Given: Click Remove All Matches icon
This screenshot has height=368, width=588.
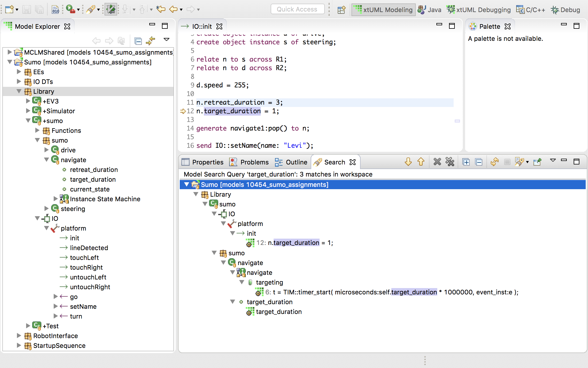Looking at the screenshot, I should click(450, 162).
